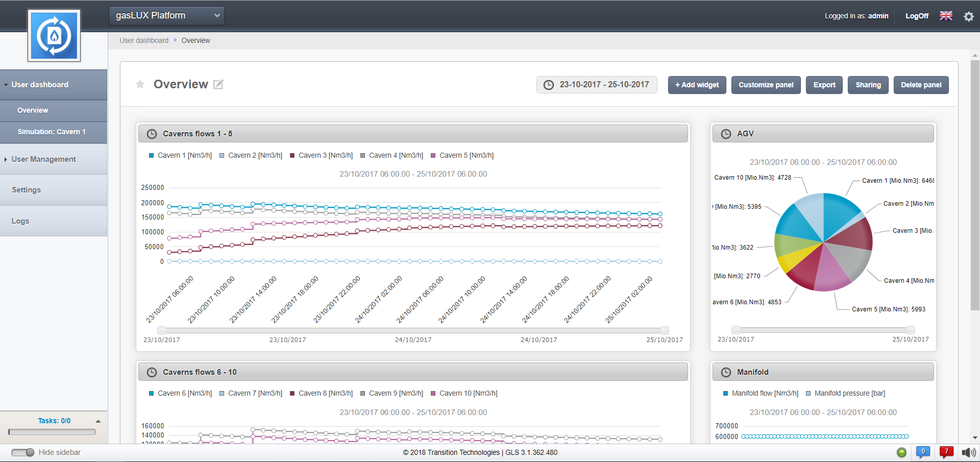Open the gasLUX Platform dropdown
Screen dimensions: 980x462
click(x=167, y=16)
